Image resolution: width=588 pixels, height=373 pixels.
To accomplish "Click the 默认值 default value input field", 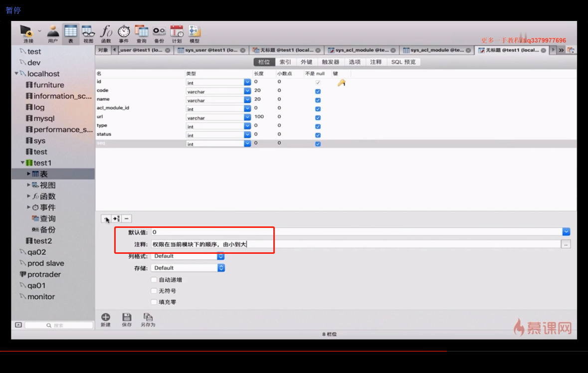I will pyautogui.click(x=356, y=232).
